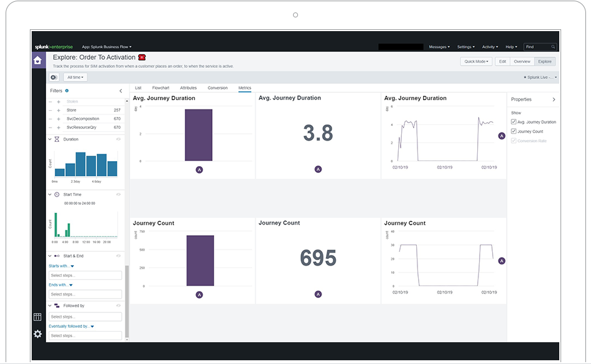Click the info icon next to Filters
Screen dimensions: 591x364
(67, 90)
